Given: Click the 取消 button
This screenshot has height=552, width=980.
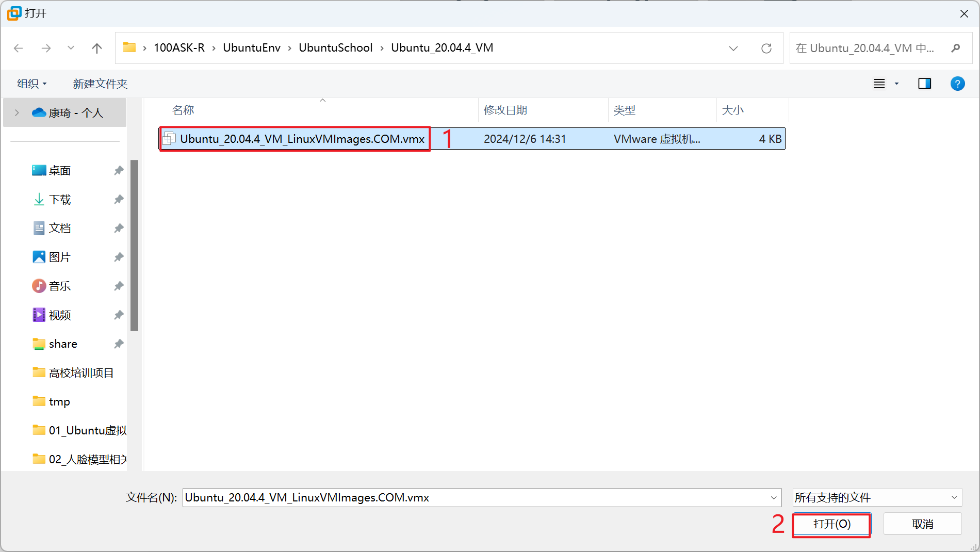Looking at the screenshot, I should click(923, 524).
